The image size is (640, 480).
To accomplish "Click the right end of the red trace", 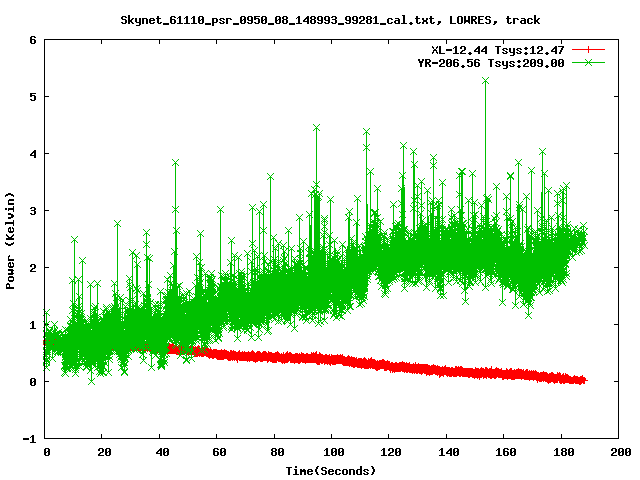I will [x=584, y=380].
